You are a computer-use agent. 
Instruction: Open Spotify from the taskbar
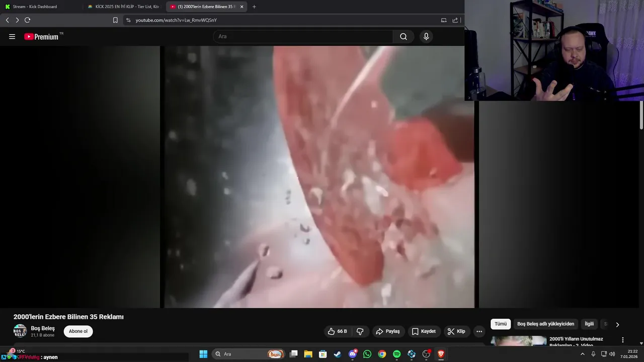(396, 354)
